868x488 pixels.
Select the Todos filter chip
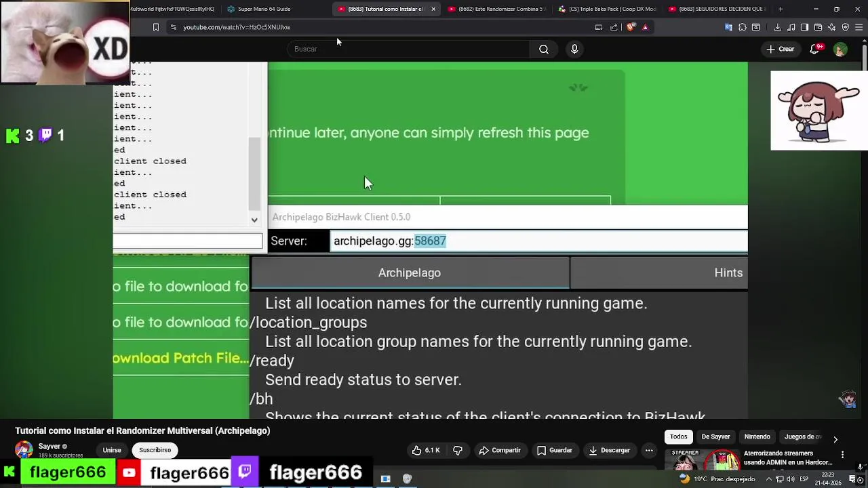[679, 436]
